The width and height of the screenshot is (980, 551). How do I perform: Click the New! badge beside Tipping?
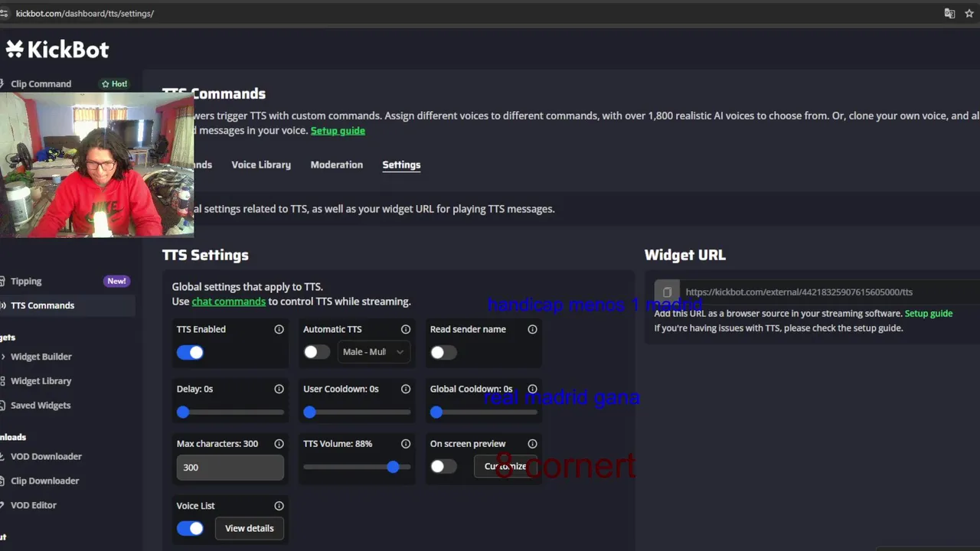(116, 281)
